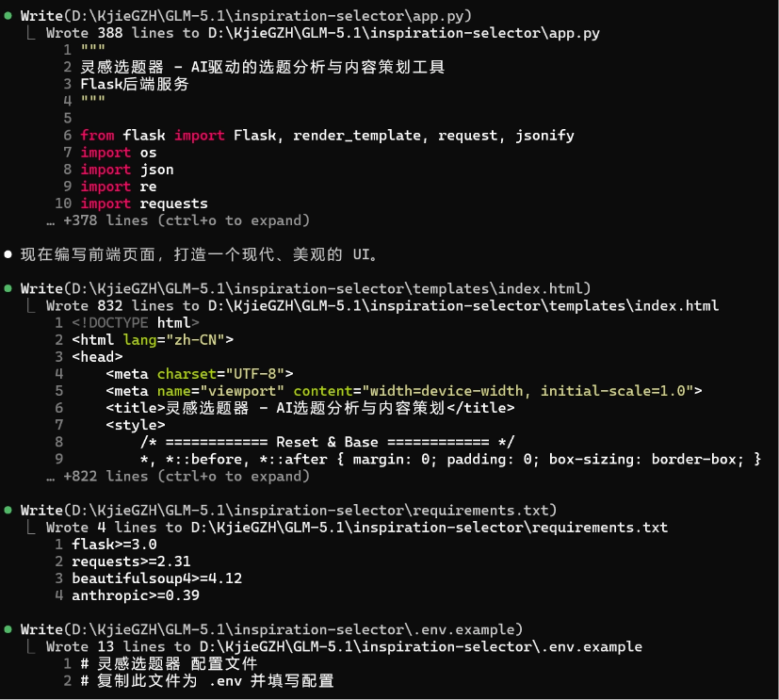Click the green bullet beside Write app.py
779x700 pixels.
[8, 16]
